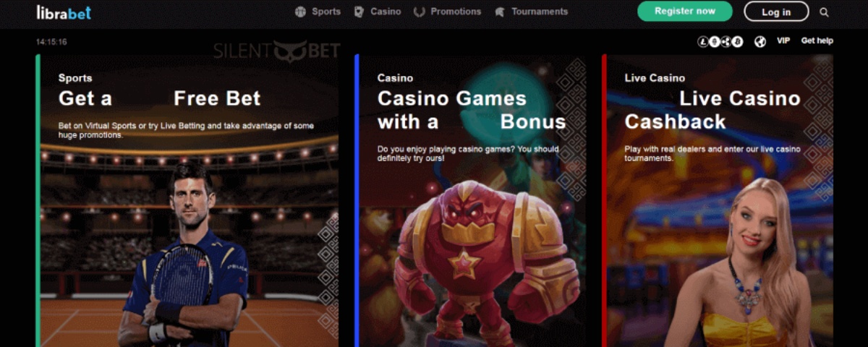The height and width of the screenshot is (347, 868).
Task: Open the Sports menu item
Action: click(x=326, y=12)
